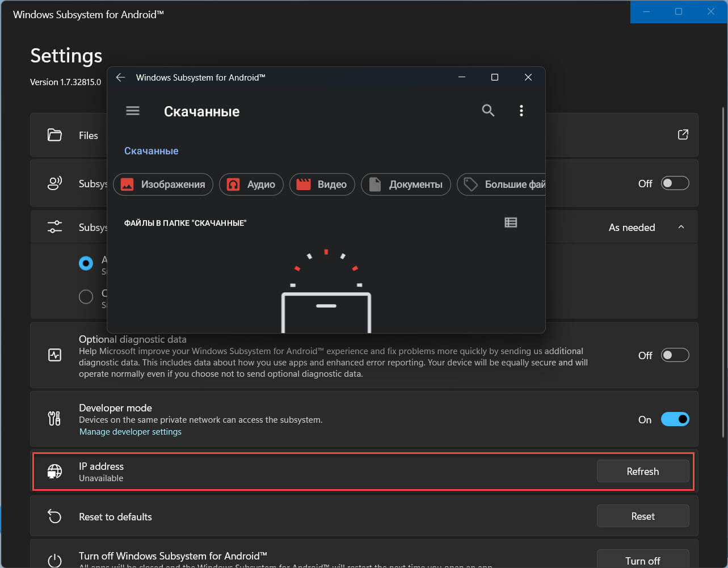Click the Reset to defaults icon
The height and width of the screenshot is (568, 728).
point(54,516)
